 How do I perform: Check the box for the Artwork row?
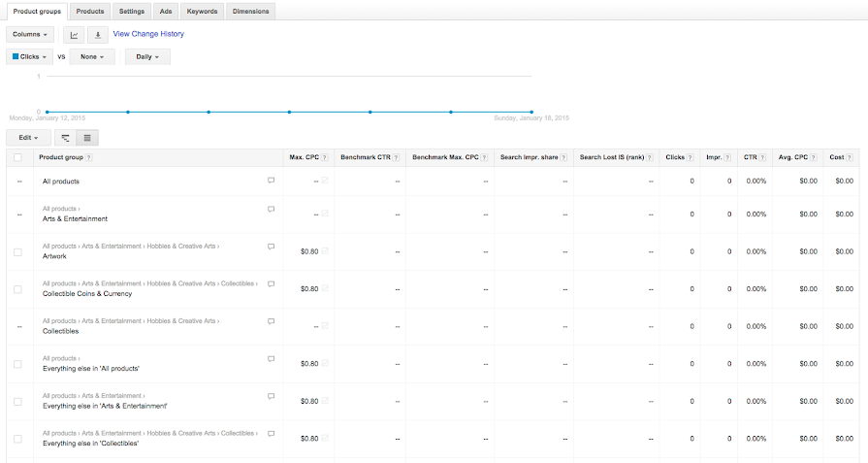coord(17,251)
